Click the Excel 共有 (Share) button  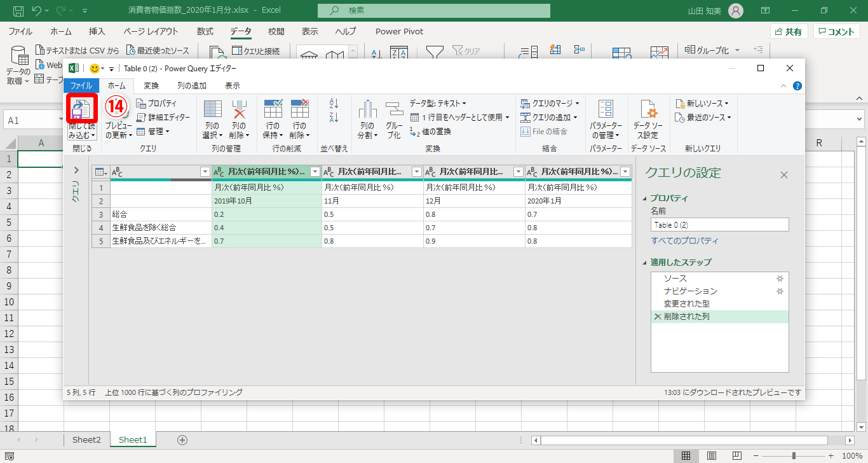tap(789, 32)
